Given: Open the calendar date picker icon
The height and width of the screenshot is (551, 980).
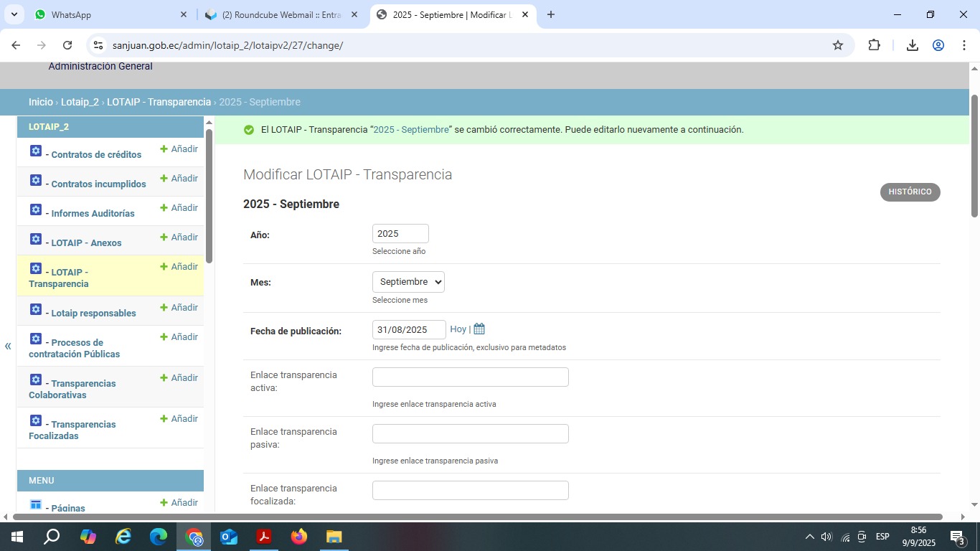Looking at the screenshot, I should (x=479, y=329).
